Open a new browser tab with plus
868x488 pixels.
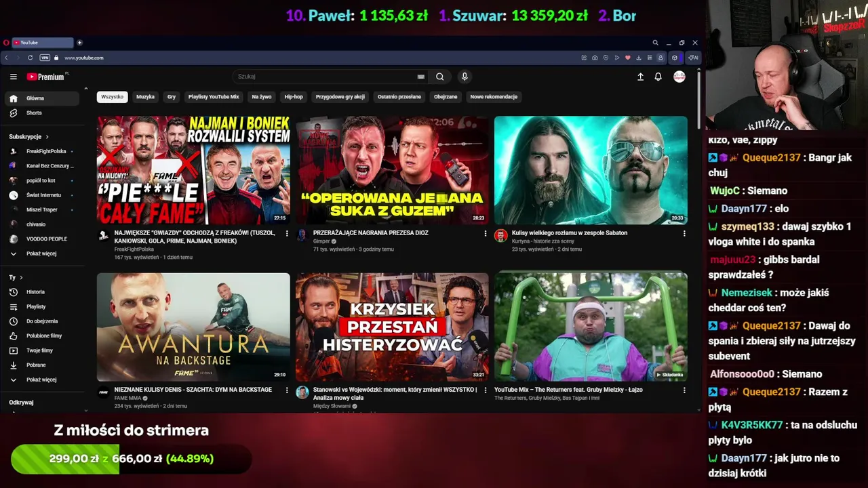[79, 43]
